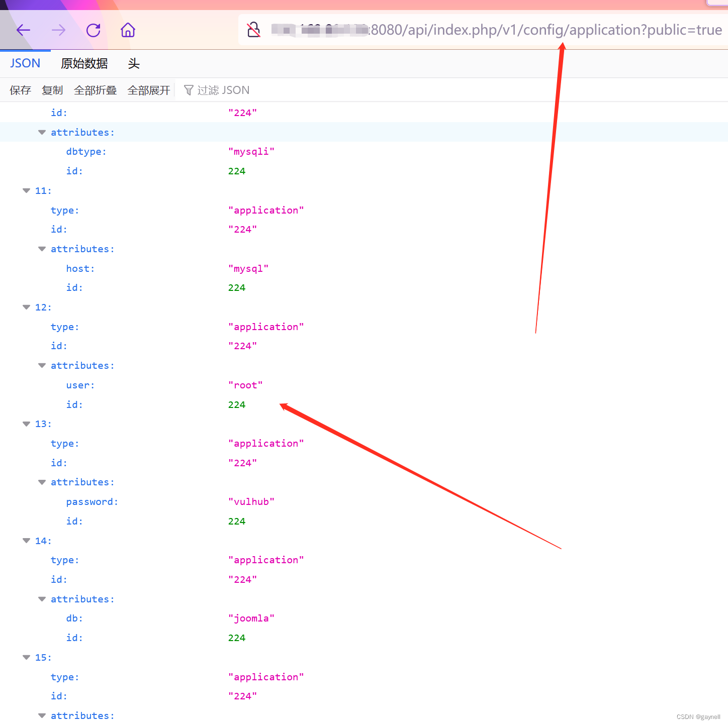Screen dimensions: 728x725
Task: Reload the current page
Action: (x=94, y=30)
